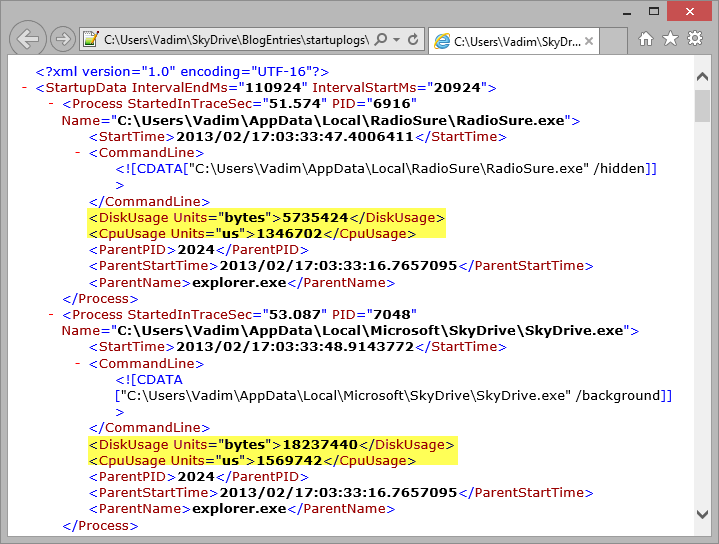Viewport: 719px width, 544px height.
Task: Click DiskUsage value 18237440
Action: point(320,444)
